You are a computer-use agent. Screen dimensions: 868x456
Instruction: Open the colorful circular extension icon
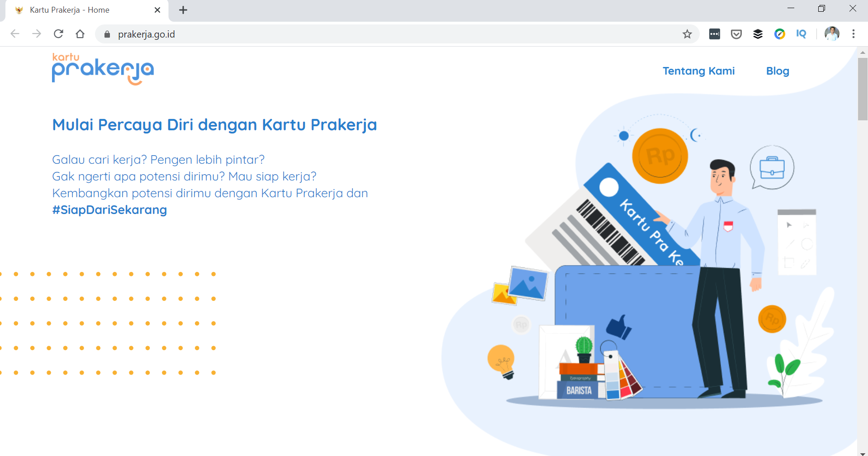[x=780, y=34]
